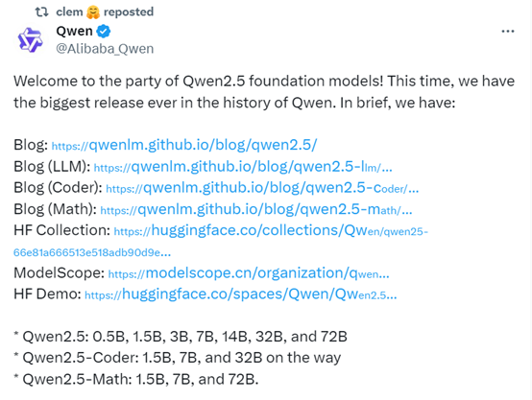Click the hugging face emoji beside clem
Image resolution: width=532 pixels, height=400 pixels.
[93, 12]
